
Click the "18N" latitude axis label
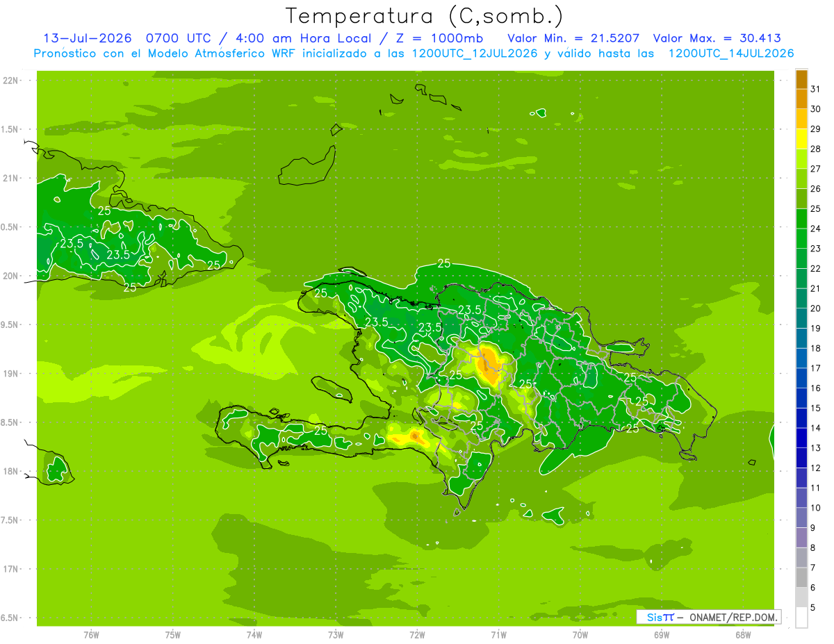pyautogui.click(x=11, y=471)
